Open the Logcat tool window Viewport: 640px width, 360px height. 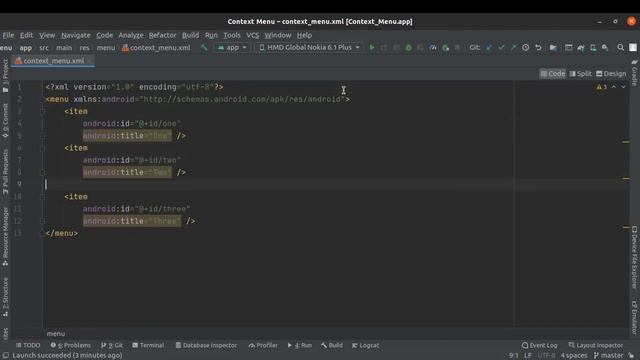365,345
